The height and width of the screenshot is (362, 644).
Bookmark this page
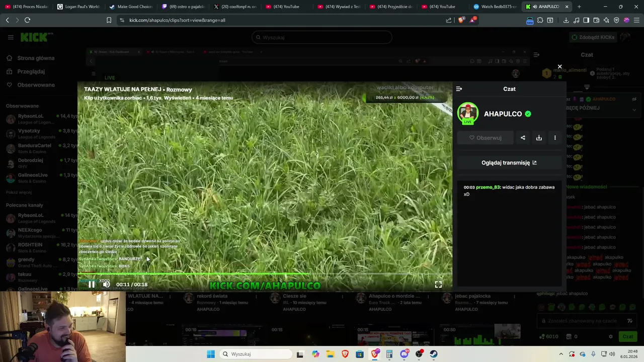[x=109, y=20]
